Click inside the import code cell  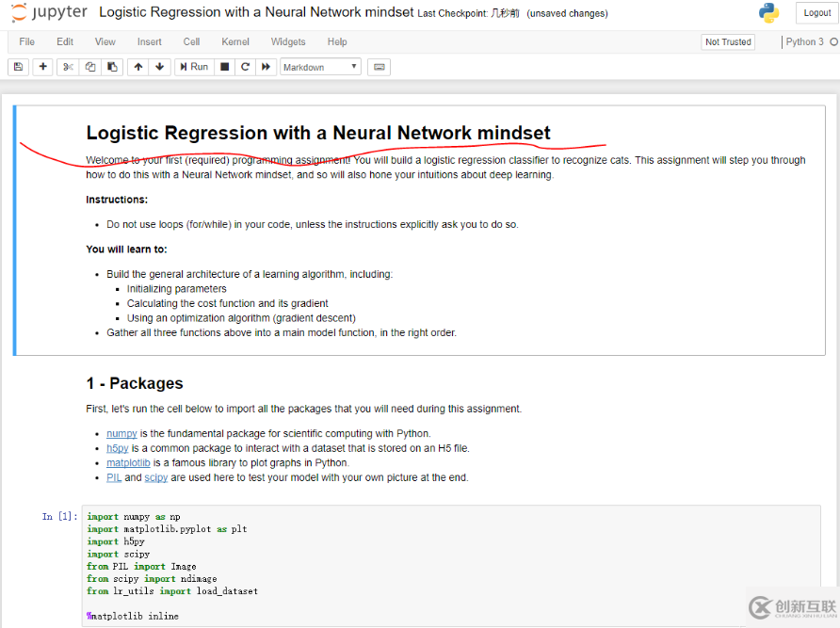point(451,566)
